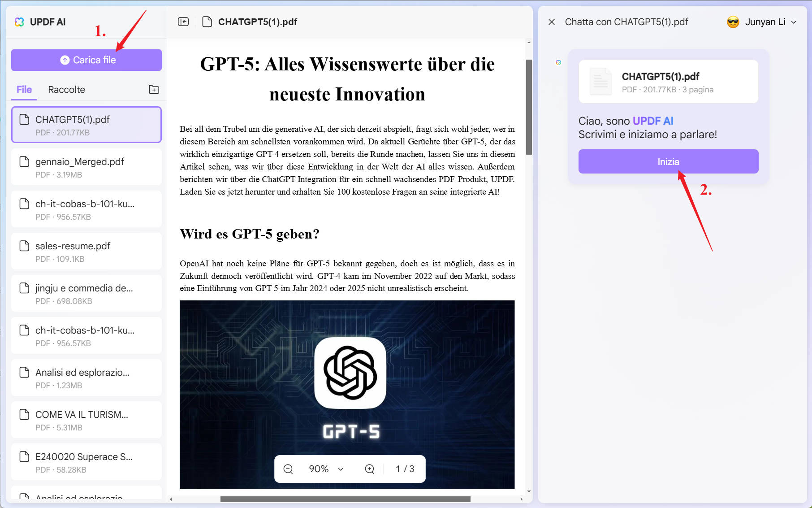Click the document title 'GPT-5: Alles Wissenswerte'
This screenshot has width=812, height=508.
tap(347, 79)
